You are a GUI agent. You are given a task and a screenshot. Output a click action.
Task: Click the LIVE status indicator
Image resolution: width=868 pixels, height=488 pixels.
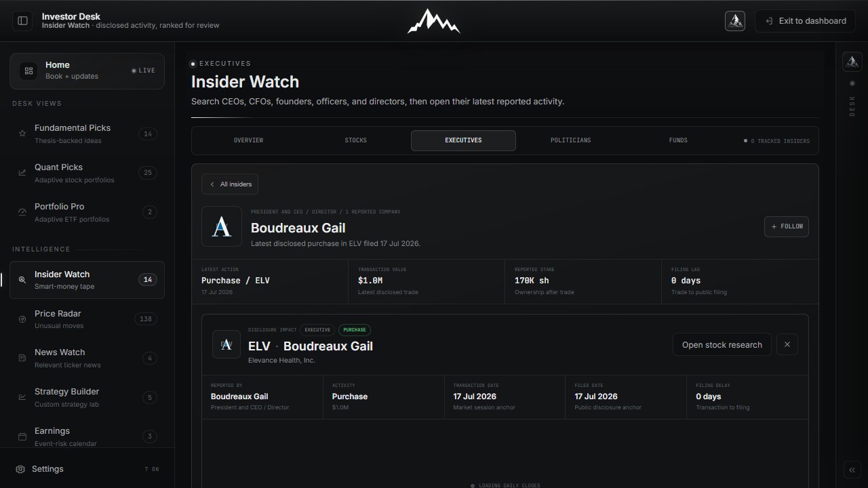pyautogui.click(x=143, y=70)
